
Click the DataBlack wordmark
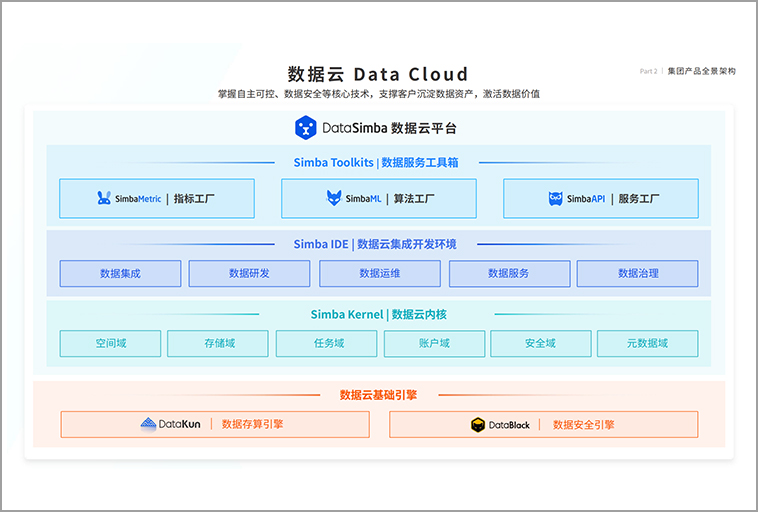[x=509, y=425]
